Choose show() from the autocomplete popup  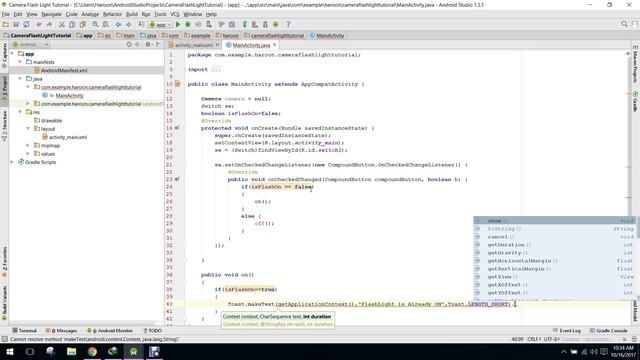[554, 221]
